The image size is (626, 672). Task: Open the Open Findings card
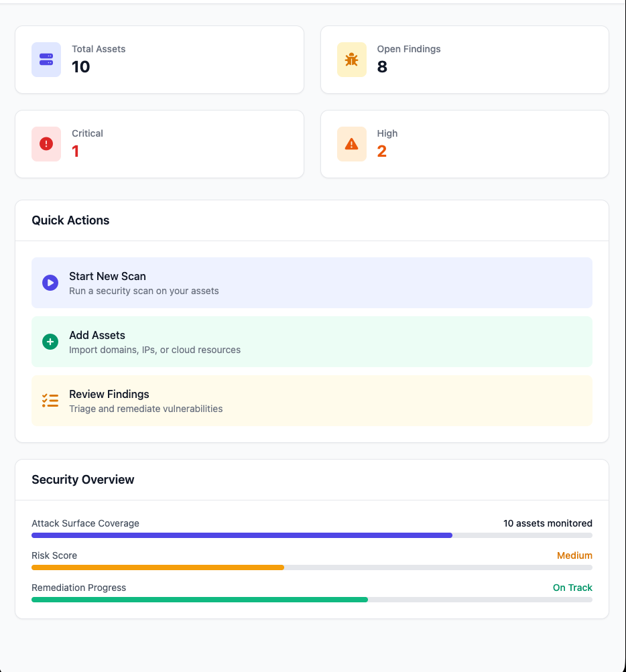coord(464,60)
